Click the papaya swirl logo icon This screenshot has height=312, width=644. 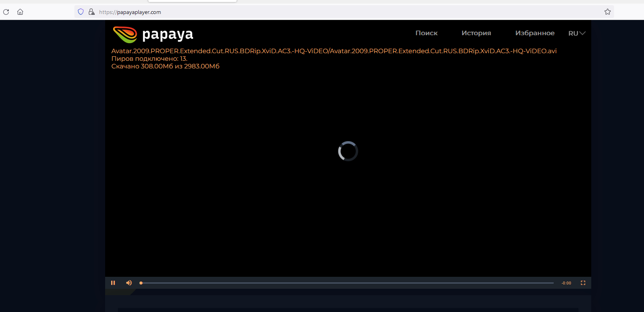click(125, 34)
